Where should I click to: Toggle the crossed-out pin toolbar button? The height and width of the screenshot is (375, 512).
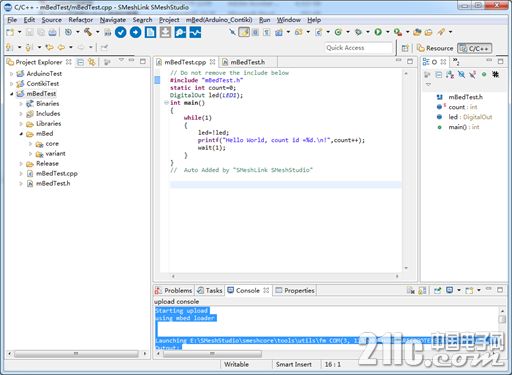232,32
